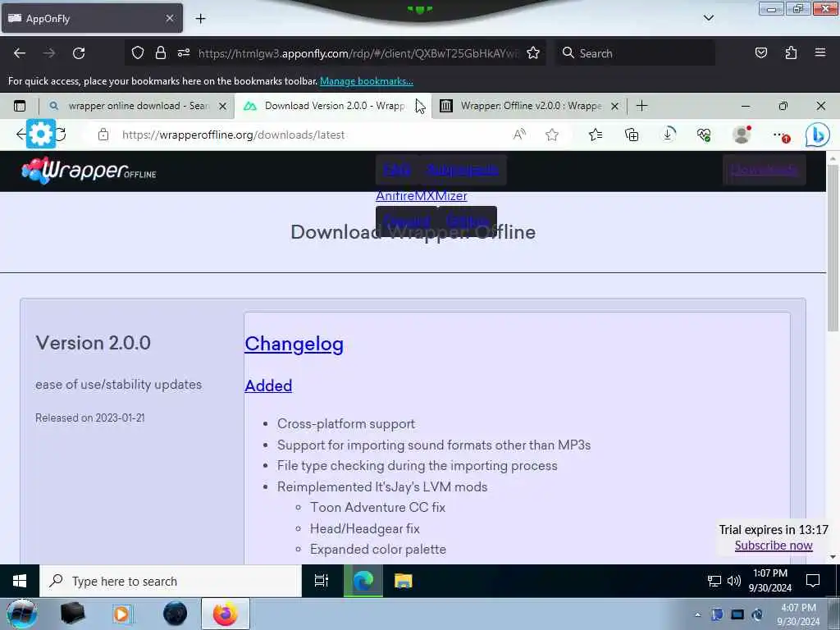Click the host clock showing 4:07 PM

798,614
